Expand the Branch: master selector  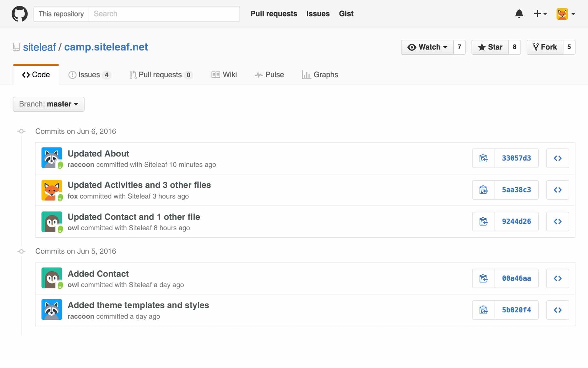pos(48,104)
